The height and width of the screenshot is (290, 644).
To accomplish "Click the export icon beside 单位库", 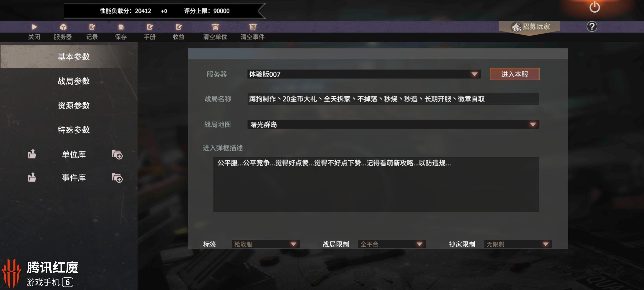I will pyautogui.click(x=32, y=154).
